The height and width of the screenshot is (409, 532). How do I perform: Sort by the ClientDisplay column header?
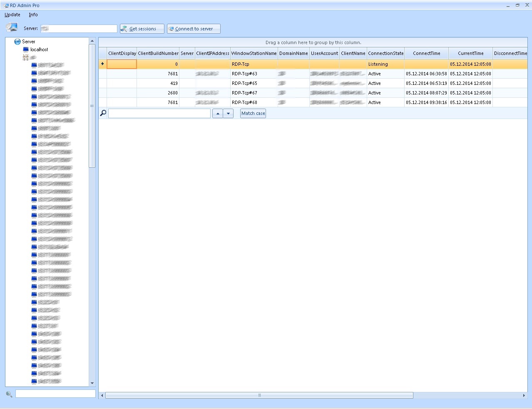click(x=122, y=53)
